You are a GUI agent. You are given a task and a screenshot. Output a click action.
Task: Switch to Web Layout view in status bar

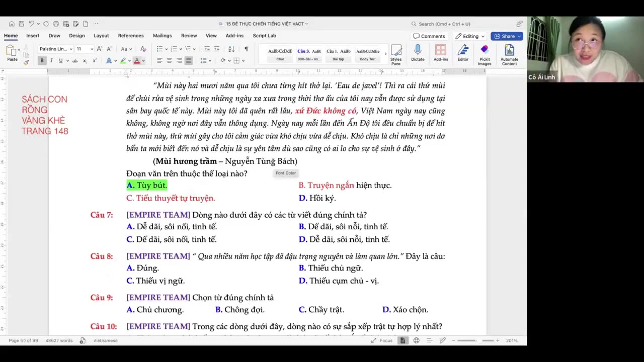point(416,340)
